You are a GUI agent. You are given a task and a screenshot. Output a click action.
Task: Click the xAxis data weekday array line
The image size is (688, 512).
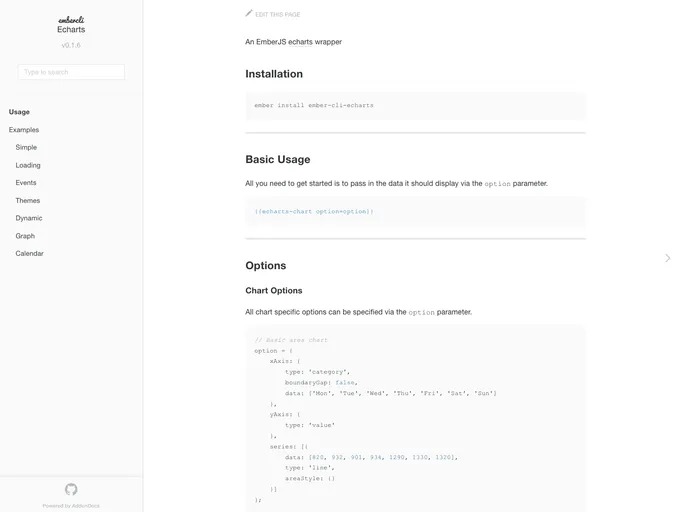click(x=391, y=393)
